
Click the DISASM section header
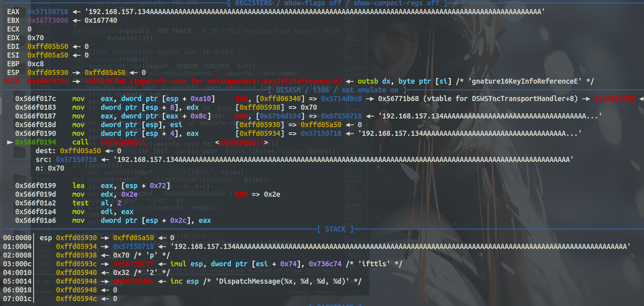point(288,90)
